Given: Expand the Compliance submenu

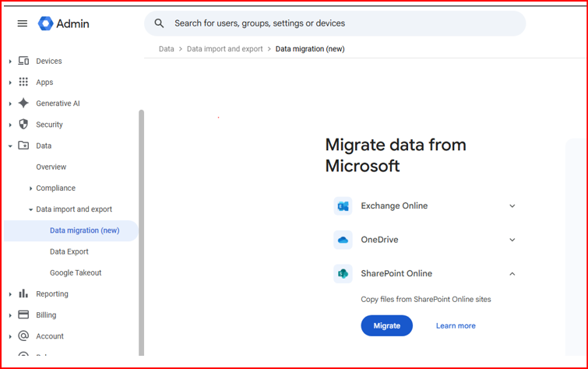Looking at the screenshot, I should click(x=30, y=188).
